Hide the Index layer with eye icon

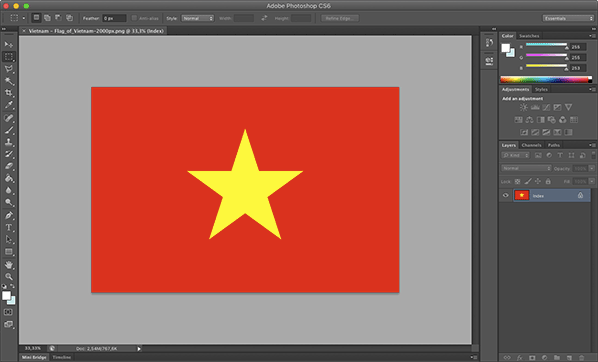[506, 195]
